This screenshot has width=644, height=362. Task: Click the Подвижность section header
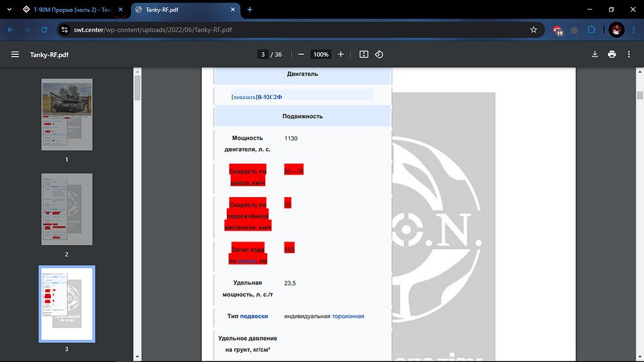tap(303, 117)
